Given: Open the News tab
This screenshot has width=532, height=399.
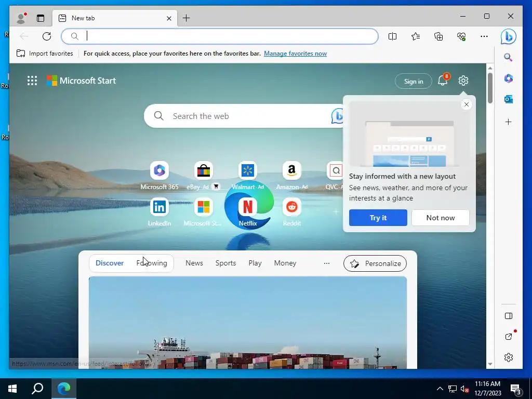Looking at the screenshot, I should tap(194, 263).
